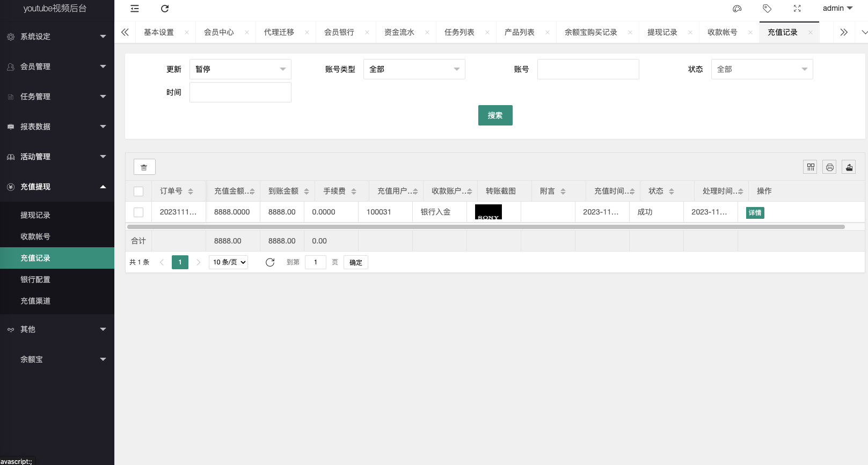
Task: Open the 更新 dropdown showing 暂停
Action: pos(240,69)
